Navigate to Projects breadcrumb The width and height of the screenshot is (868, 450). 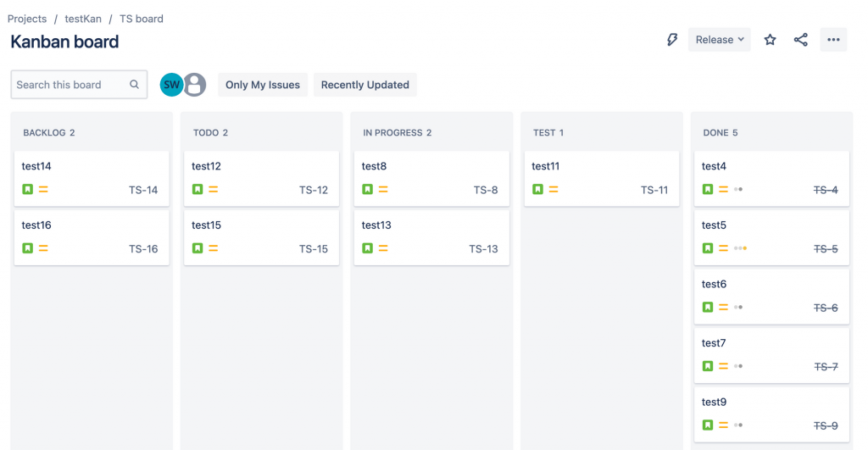pyautogui.click(x=27, y=19)
